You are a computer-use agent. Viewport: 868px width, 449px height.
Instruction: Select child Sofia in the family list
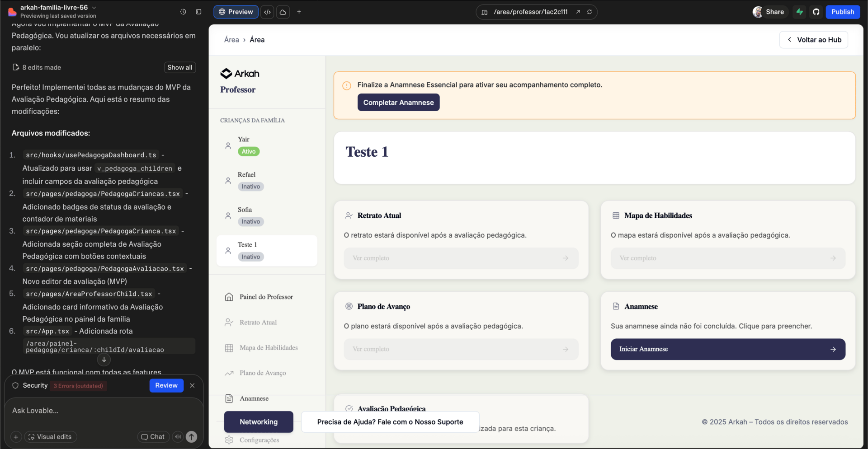267,215
